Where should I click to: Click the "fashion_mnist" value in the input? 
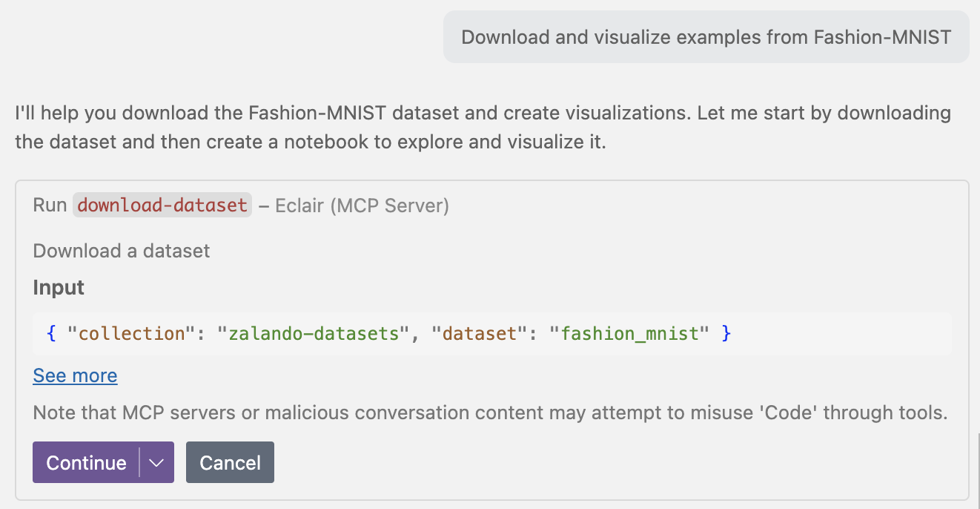coord(629,334)
